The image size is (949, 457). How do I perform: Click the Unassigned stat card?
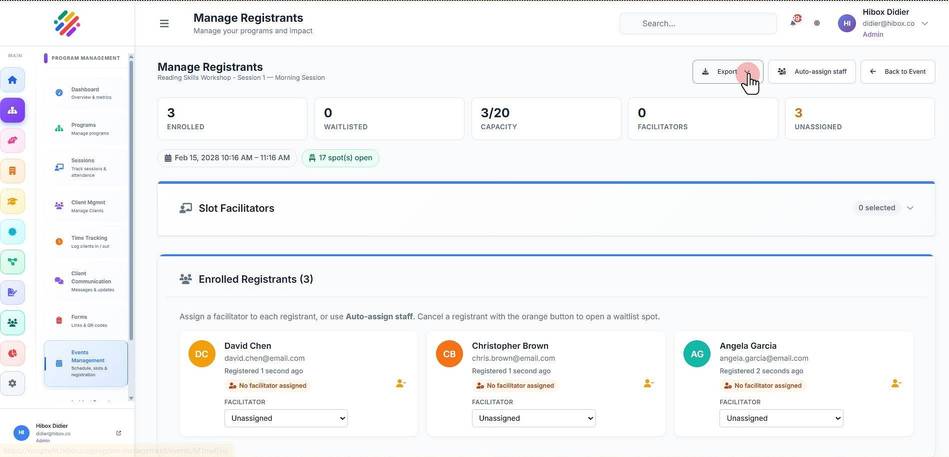pyautogui.click(x=860, y=119)
